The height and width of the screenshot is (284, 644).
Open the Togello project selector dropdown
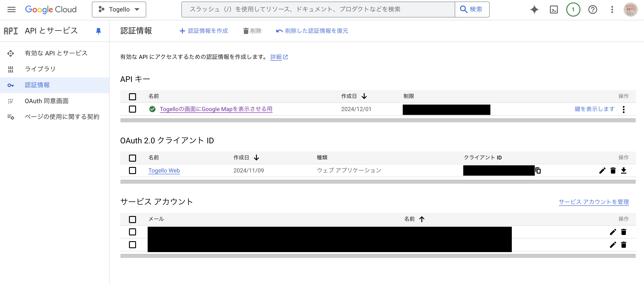119,9
